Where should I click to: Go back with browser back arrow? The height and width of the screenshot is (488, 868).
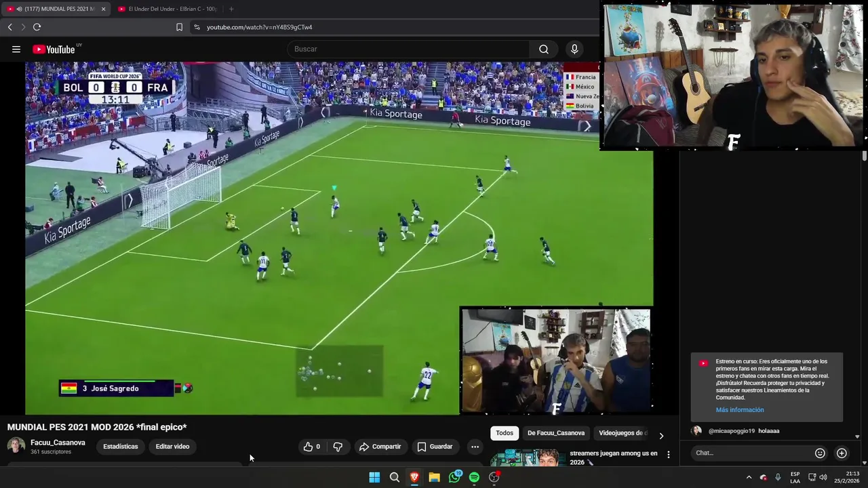pos(9,27)
